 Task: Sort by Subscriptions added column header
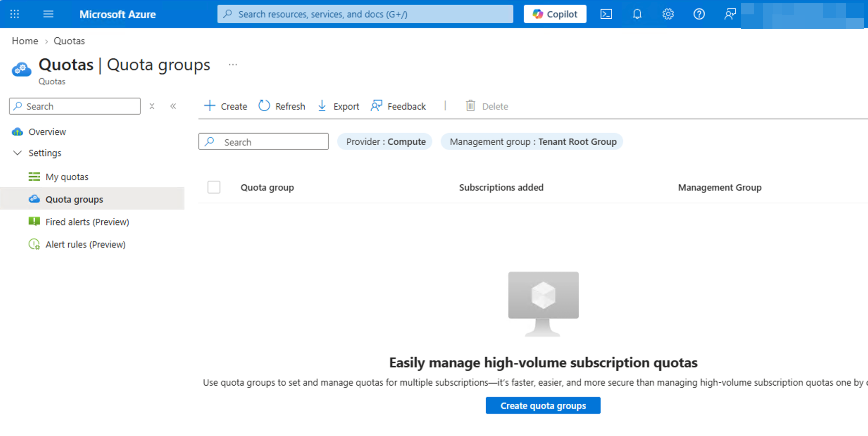tap(501, 187)
